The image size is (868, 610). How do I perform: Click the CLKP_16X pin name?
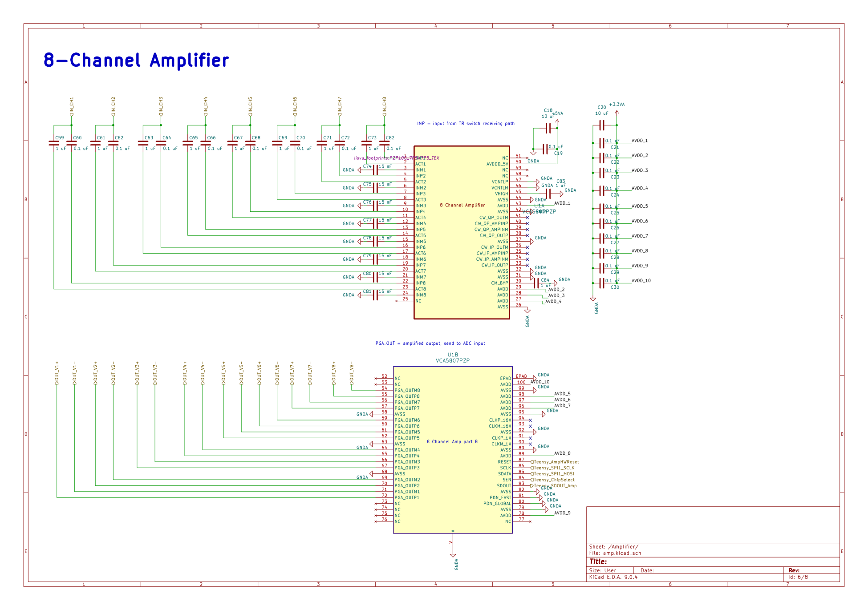[500, 420]
